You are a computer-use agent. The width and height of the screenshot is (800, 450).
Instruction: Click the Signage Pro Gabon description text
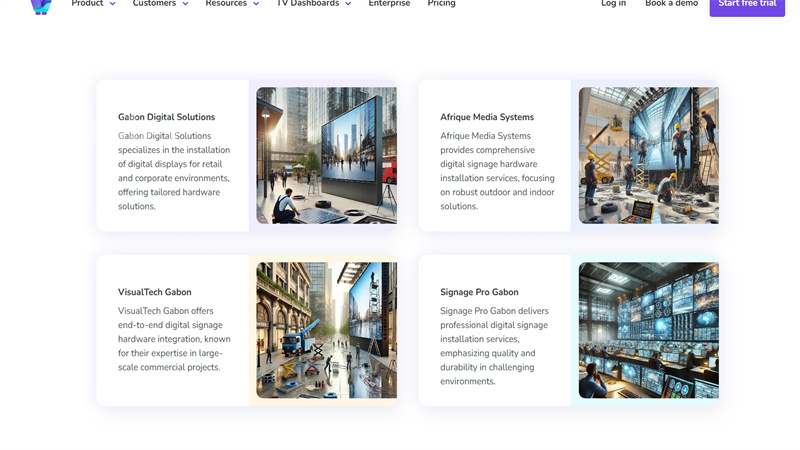click(494, 346)
